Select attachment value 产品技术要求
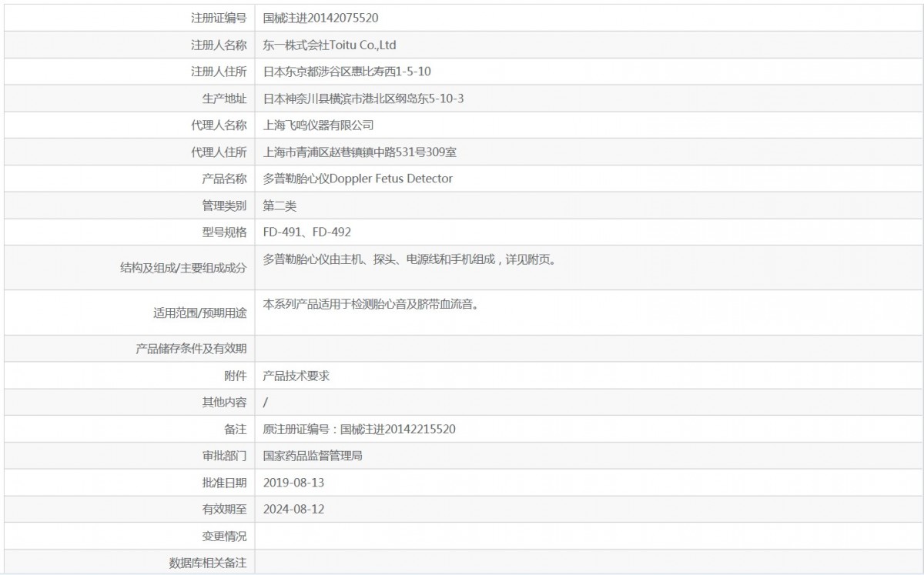Image resolution: width=924 pixels, height=575 pixels. click(296, 376)
